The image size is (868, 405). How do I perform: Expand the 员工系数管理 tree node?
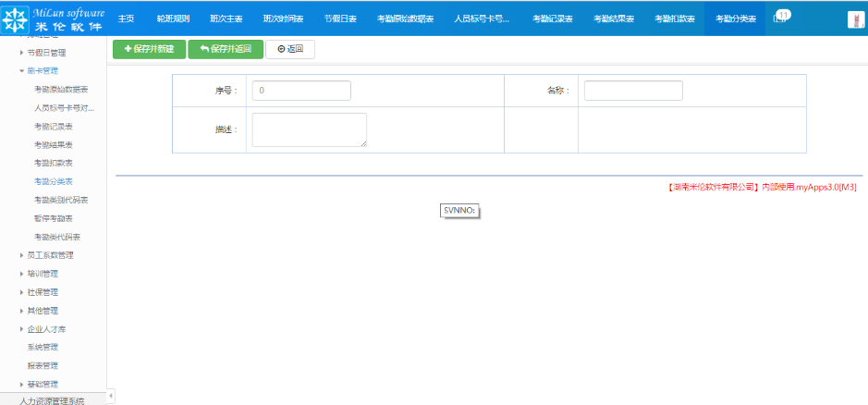tap(22, 255)
